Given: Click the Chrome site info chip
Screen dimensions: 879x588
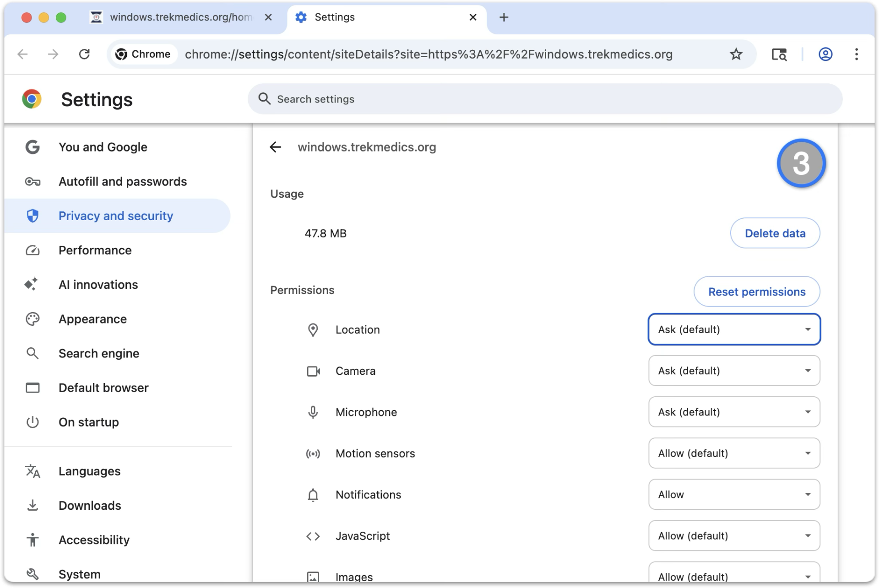Looking at the screenshot, I should 143,54.
